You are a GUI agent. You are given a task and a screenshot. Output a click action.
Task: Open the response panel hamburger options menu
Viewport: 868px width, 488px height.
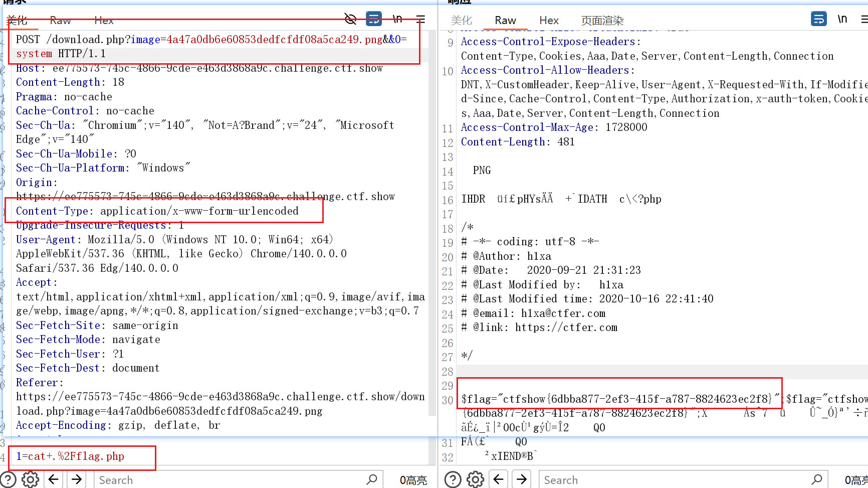tap(864, 19)
